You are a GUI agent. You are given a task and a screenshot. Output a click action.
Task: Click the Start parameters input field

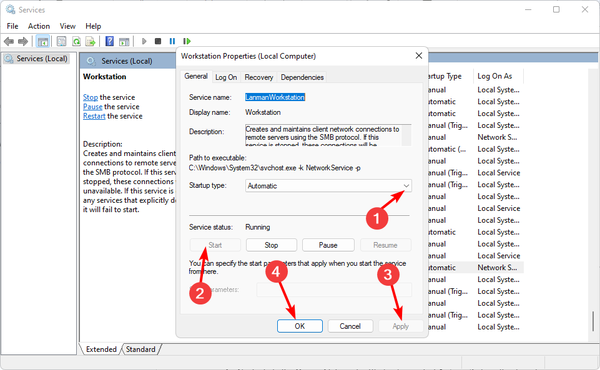(x=334, y=290)
